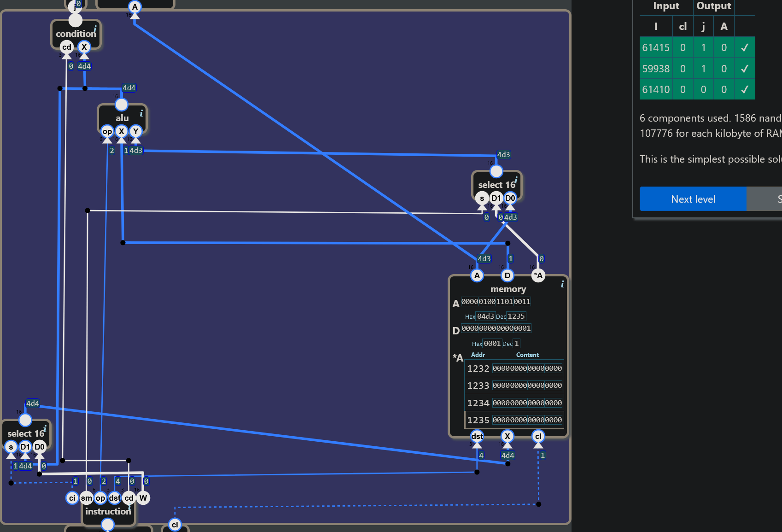Click the W pin on the instruction component
Screen dimensions: 782x532
coord(143,498)
